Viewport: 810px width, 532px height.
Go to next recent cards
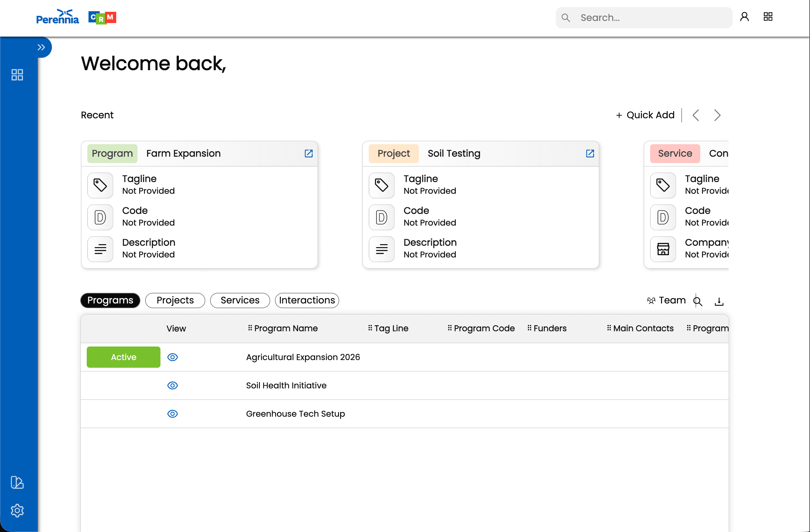[x=717, y=115]
